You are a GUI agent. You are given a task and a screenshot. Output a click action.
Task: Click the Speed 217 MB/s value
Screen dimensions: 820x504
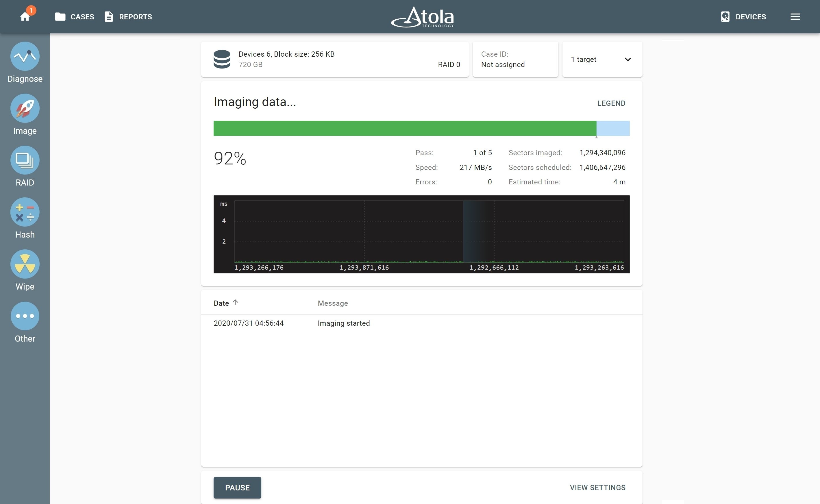click(x=476, y=167)
